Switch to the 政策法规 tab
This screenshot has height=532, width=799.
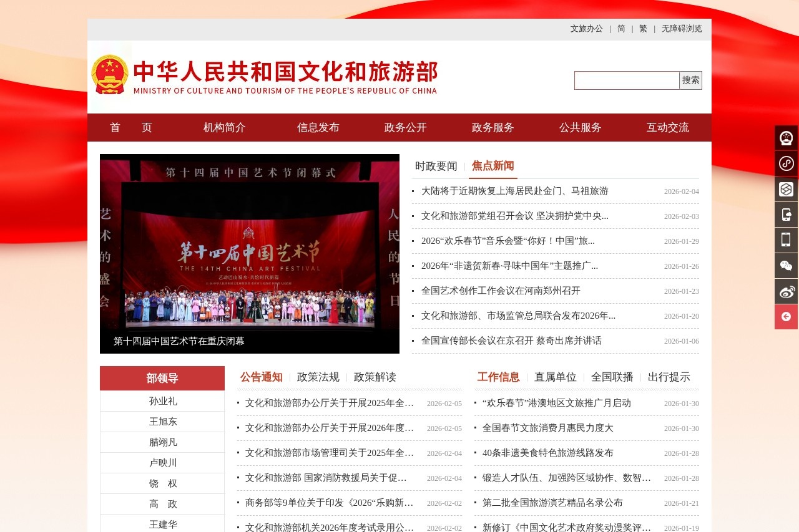point(318,377)
